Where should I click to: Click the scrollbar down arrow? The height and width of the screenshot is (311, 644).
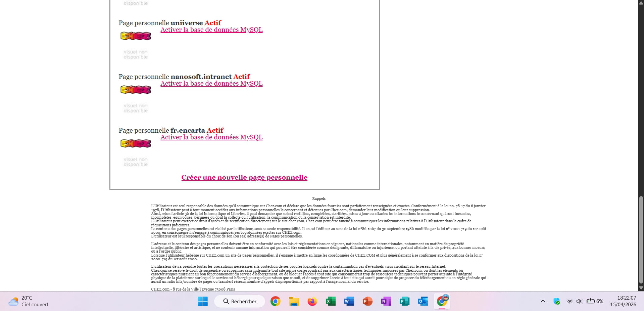point(641,288)
